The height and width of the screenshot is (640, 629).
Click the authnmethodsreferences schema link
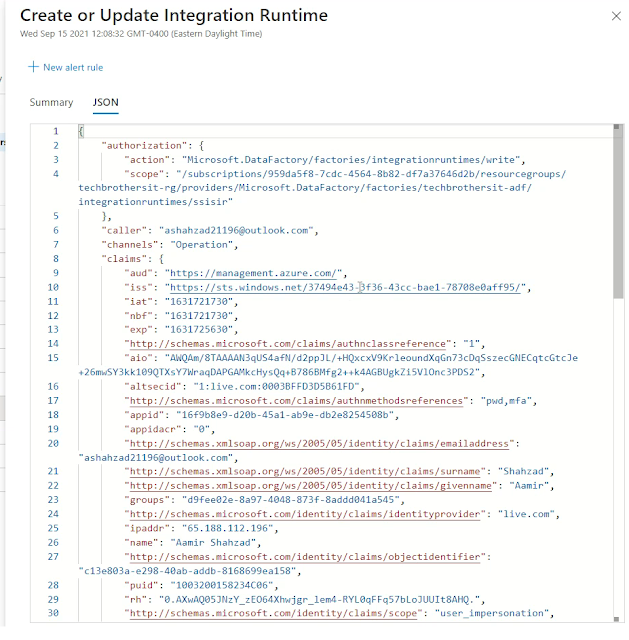coord(296,401)
